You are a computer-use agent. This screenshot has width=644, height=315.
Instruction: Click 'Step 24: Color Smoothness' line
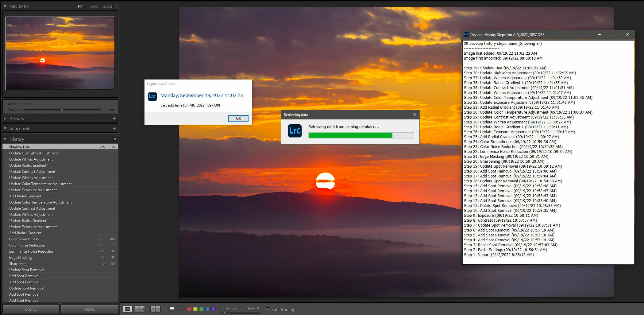510,142
